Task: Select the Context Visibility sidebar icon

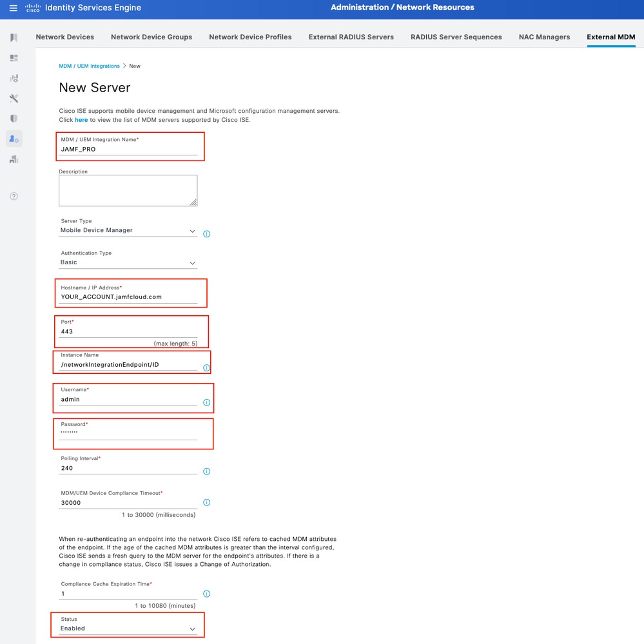Action: coord(13,78)
